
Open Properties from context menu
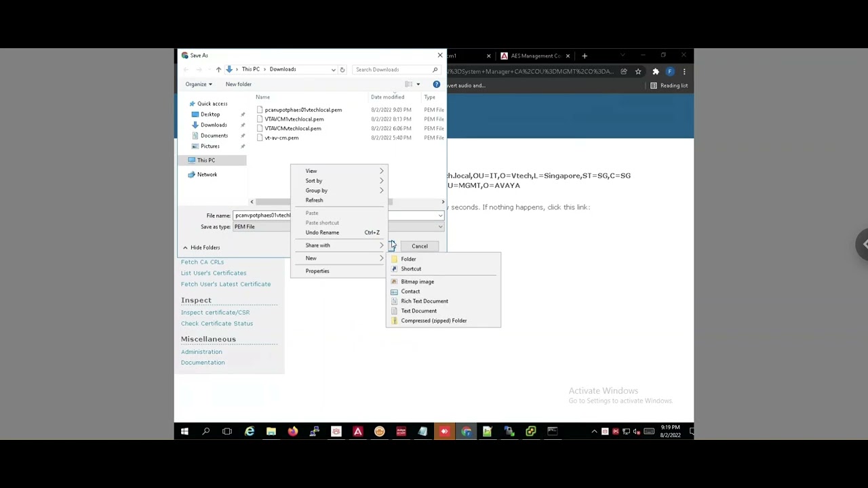tap(339, 271)
